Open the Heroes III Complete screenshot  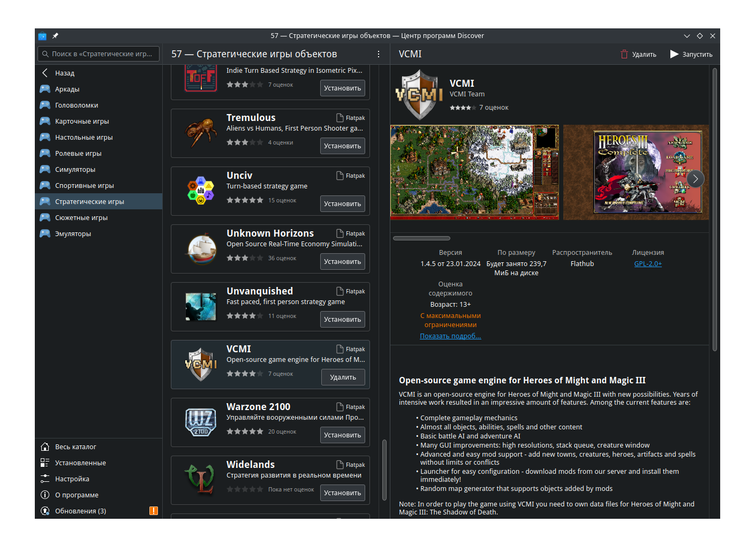click(x=636, y=172)
